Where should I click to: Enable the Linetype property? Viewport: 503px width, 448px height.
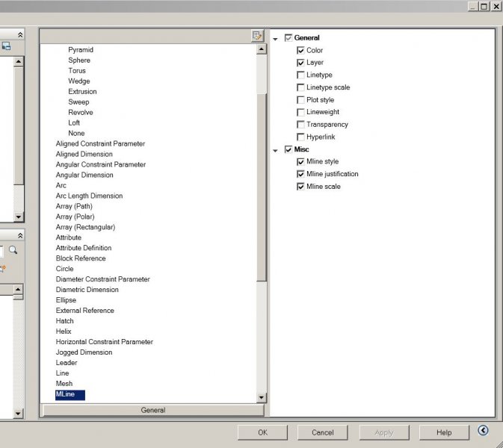point(300,75)
